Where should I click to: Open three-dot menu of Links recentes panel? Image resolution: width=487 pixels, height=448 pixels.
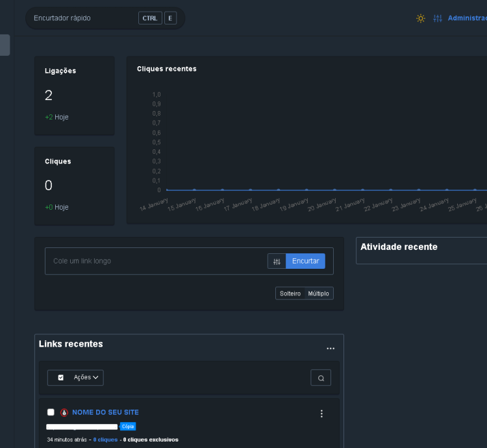coord(331,349)
